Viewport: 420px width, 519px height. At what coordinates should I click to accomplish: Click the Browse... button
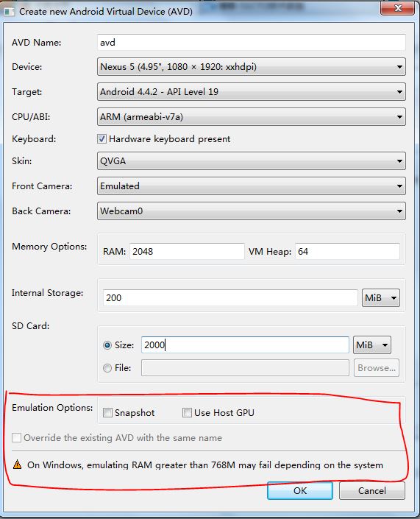coord(377,368)
